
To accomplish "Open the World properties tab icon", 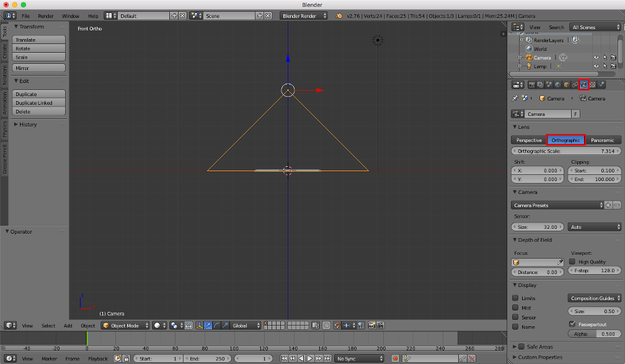I will click(557, 84).
